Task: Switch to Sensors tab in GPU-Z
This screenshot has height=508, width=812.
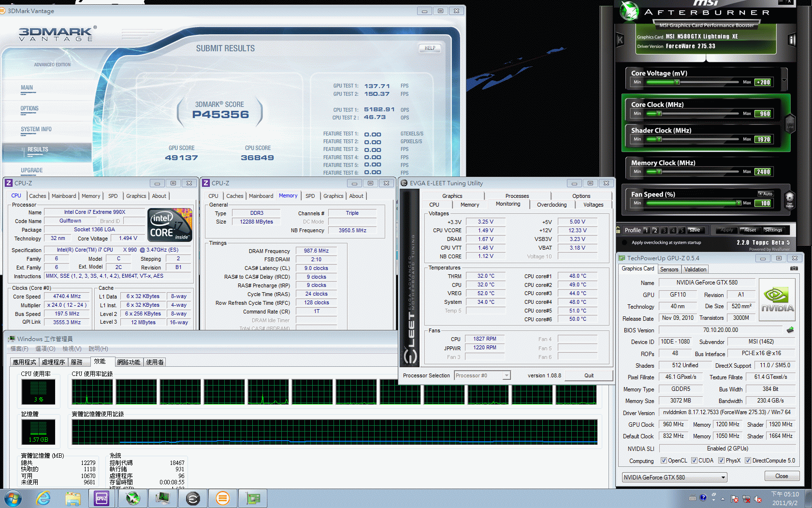Action: [x=669, y=269]
